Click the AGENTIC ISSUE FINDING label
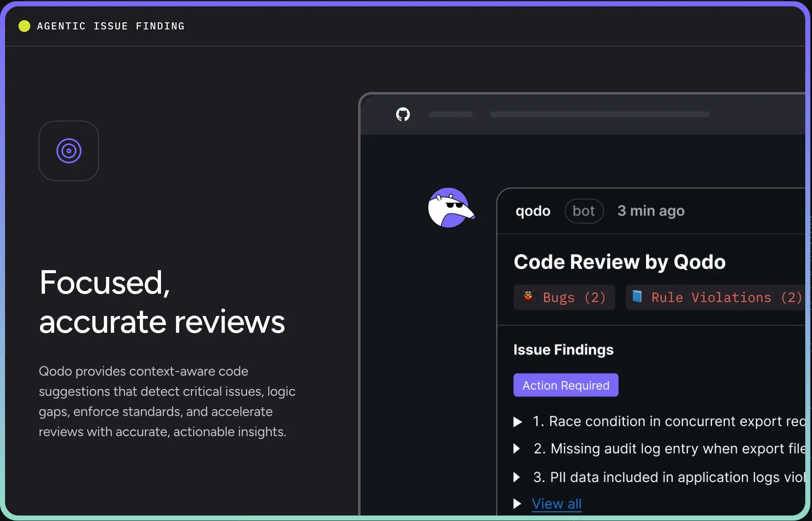This screenshot has height=521, width=812. (111, 26)
